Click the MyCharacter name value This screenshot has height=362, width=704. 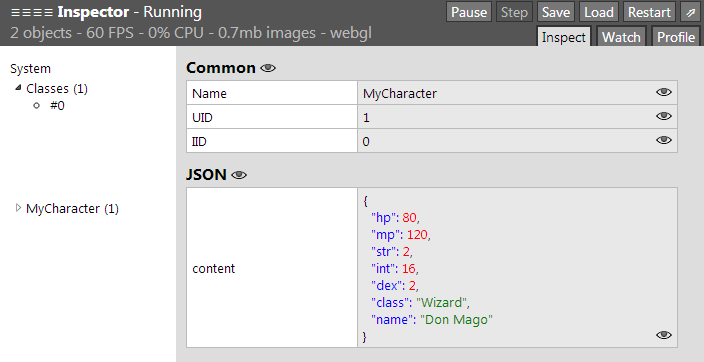[400, 93]
